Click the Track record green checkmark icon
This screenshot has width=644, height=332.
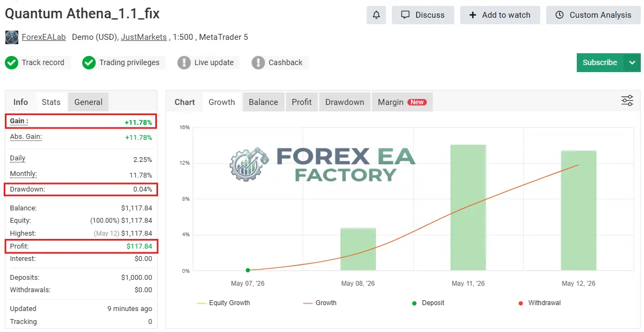(11, 63)
